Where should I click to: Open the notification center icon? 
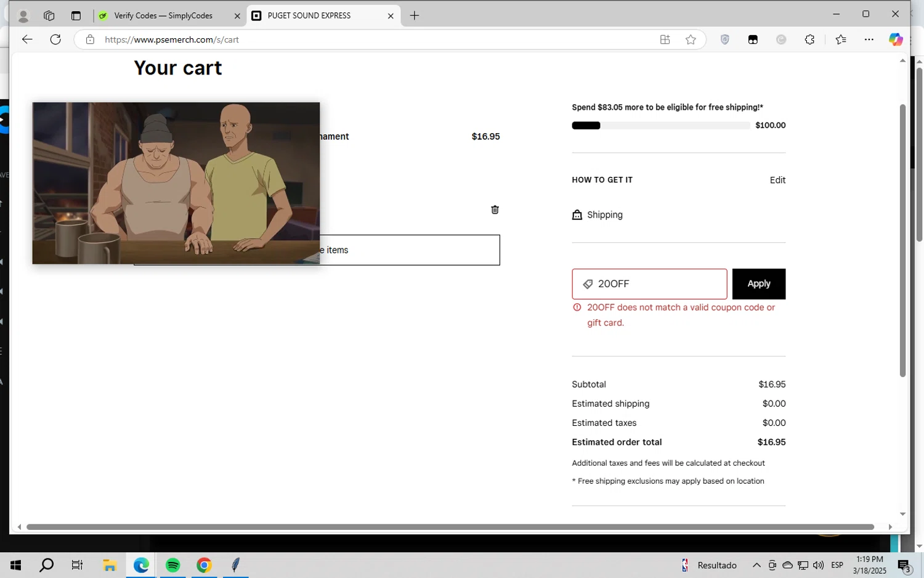tap(904, 565)
